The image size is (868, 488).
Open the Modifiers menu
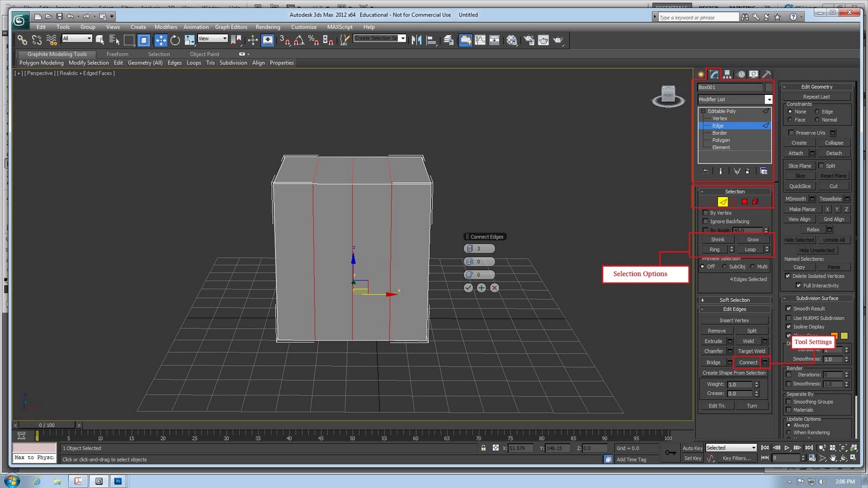[x=165, y=27]
